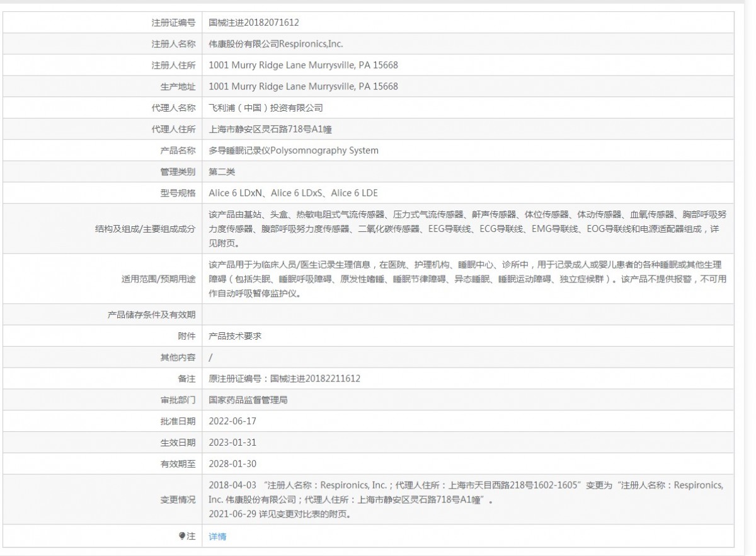Select agent name 飞利浦（中国）投资有限公司
Image resolution: width=756 pixels, height=556 pixels.
pyautogui.click(x=266, y=108)
